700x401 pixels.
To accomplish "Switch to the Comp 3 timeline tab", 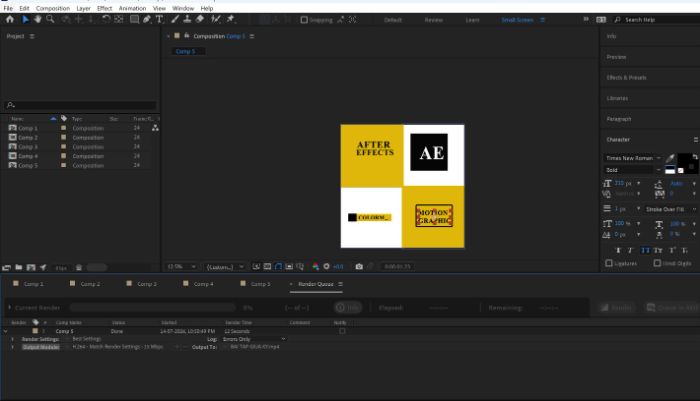I will point(147,284).
